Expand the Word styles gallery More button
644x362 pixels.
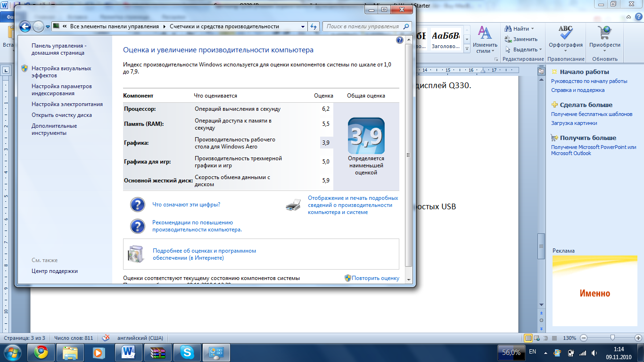pyautogui.click(x=467, y=49)
